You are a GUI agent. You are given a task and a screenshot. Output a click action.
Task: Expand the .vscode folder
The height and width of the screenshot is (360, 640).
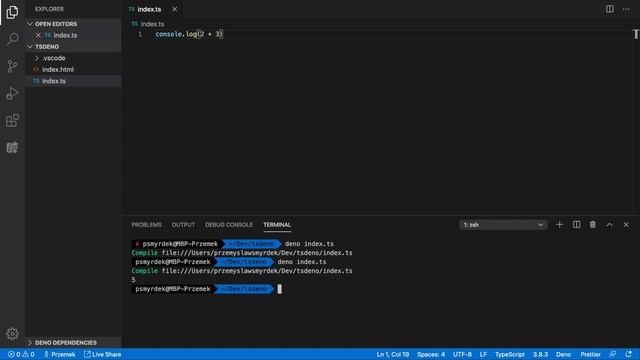point(73,58)
